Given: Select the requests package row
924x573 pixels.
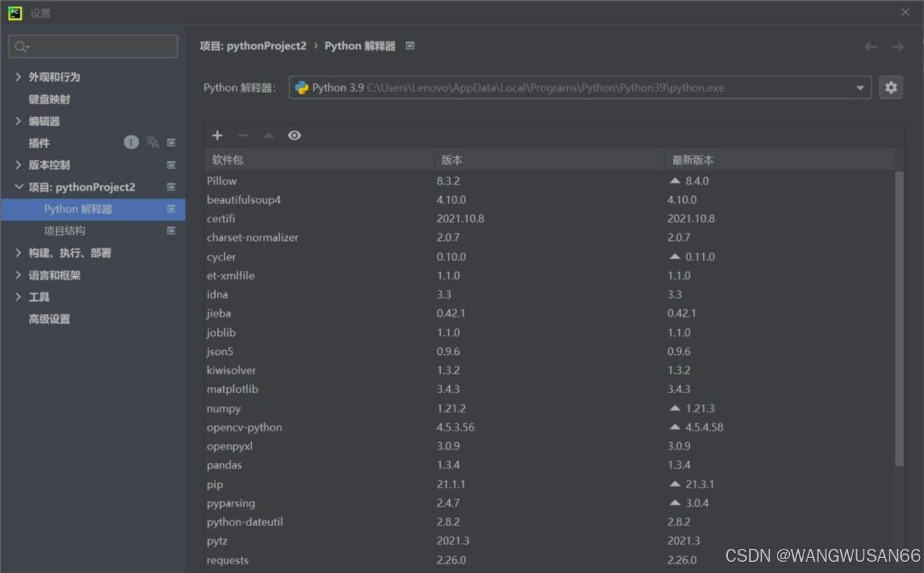Looking at the screenshot, I should [550, 560].
